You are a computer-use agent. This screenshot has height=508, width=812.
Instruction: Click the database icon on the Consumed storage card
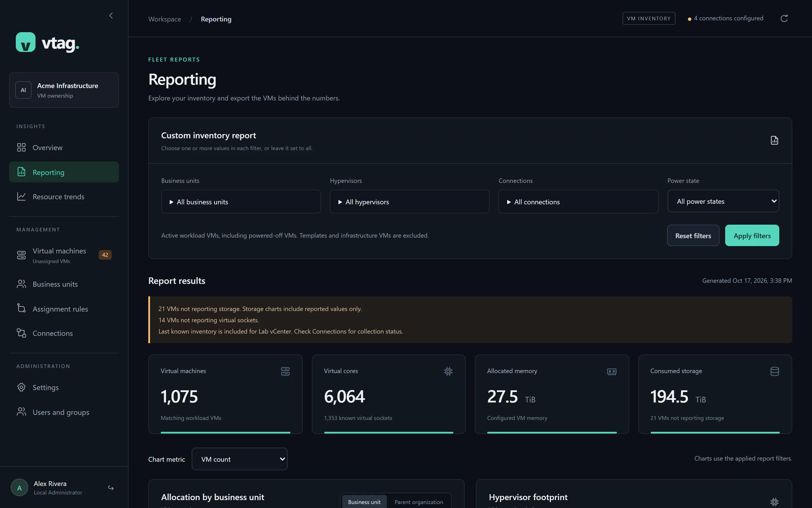775,371
